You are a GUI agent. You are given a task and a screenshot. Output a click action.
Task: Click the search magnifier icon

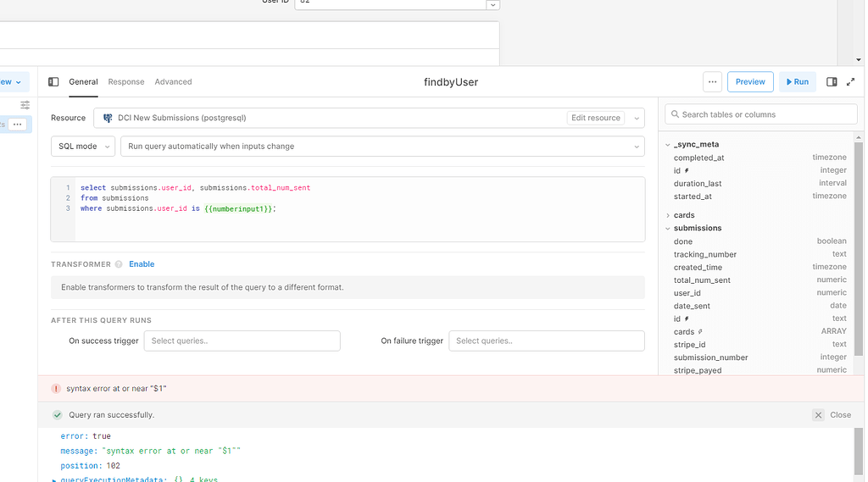[x=675, y=114]
